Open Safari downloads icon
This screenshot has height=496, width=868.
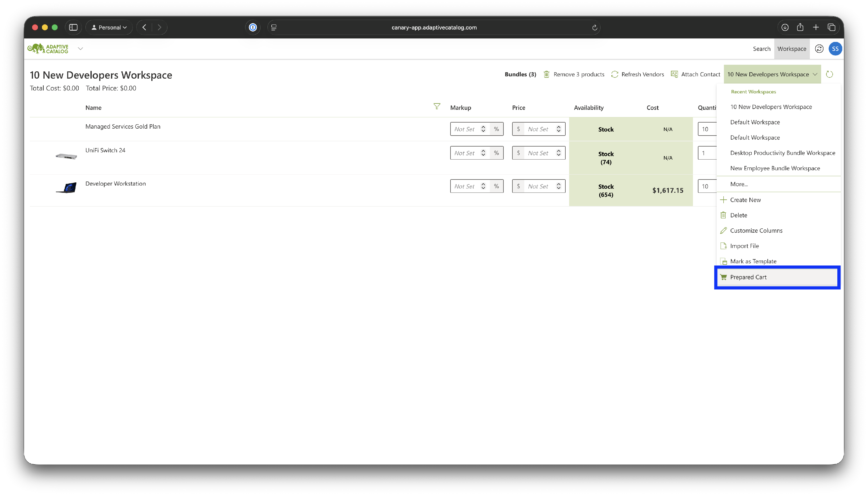[785, 27]
